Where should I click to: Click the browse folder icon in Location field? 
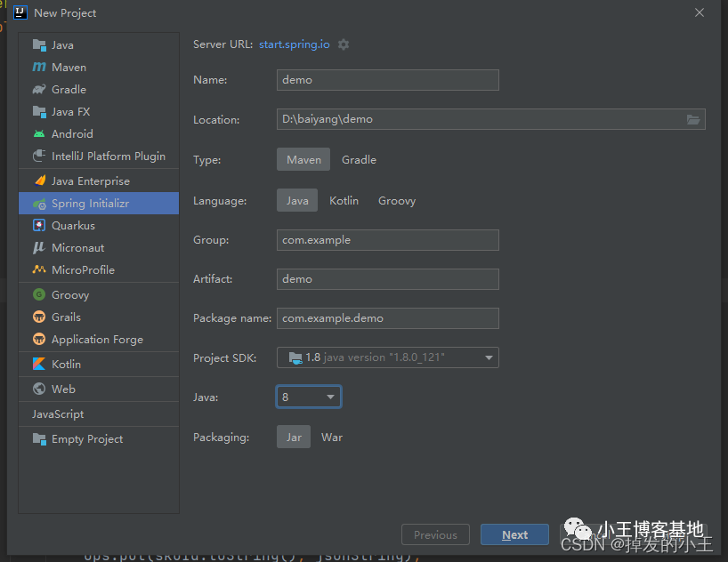click(x=692, y=119)
